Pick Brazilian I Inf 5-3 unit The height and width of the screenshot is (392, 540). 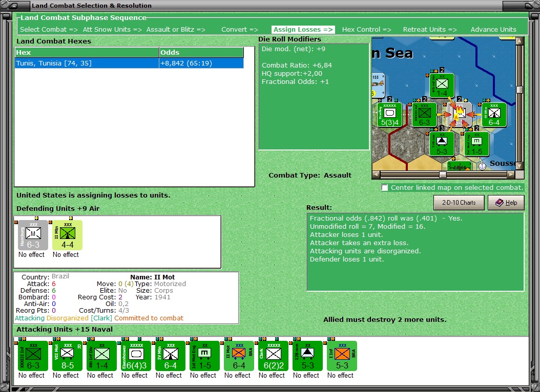click(342, 356)
